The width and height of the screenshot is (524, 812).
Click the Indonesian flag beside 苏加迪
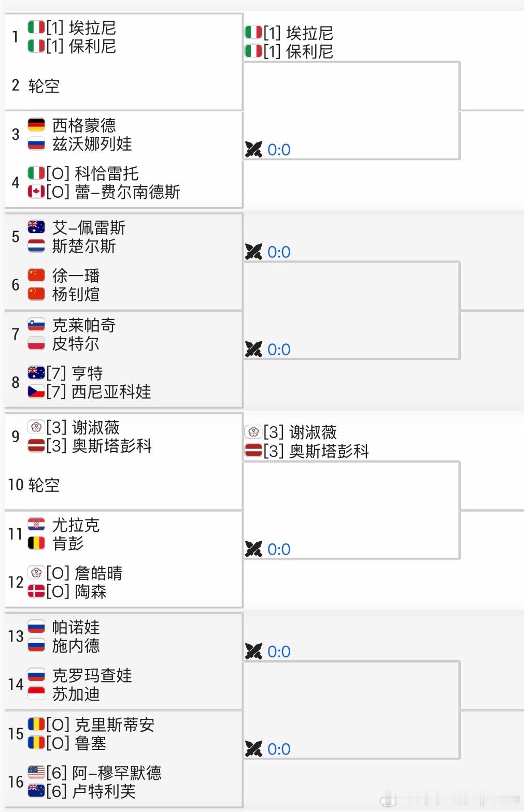36,694
